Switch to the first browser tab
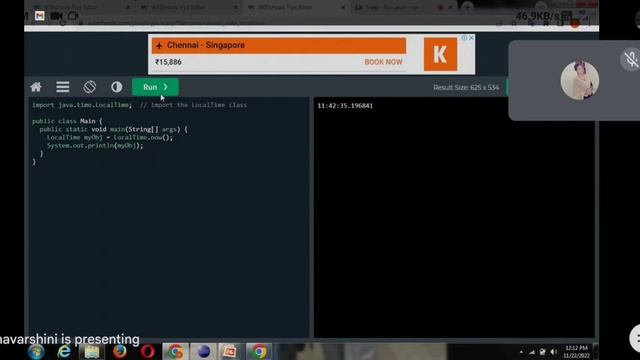 [x=82, y=7]
